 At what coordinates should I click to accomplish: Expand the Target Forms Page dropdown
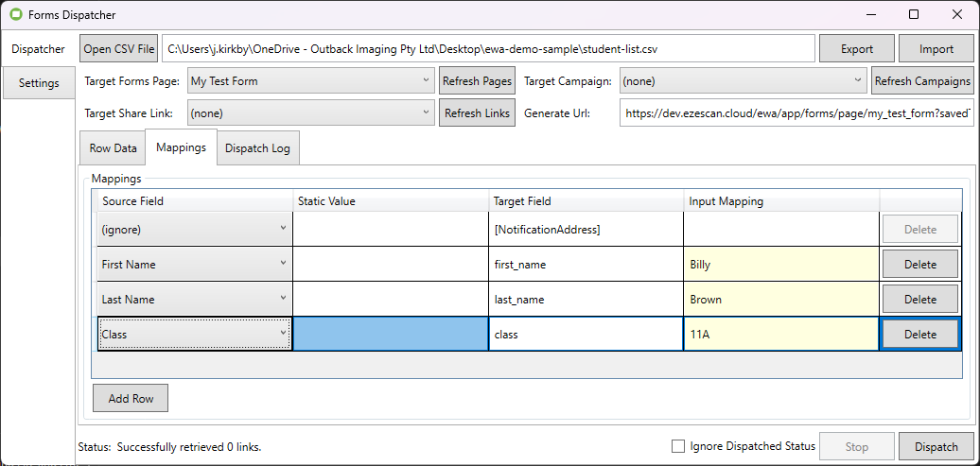(310, 81)
